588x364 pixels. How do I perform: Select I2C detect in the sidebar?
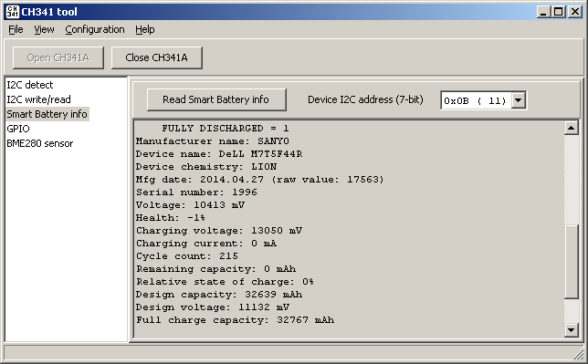(x=30, y=85)
